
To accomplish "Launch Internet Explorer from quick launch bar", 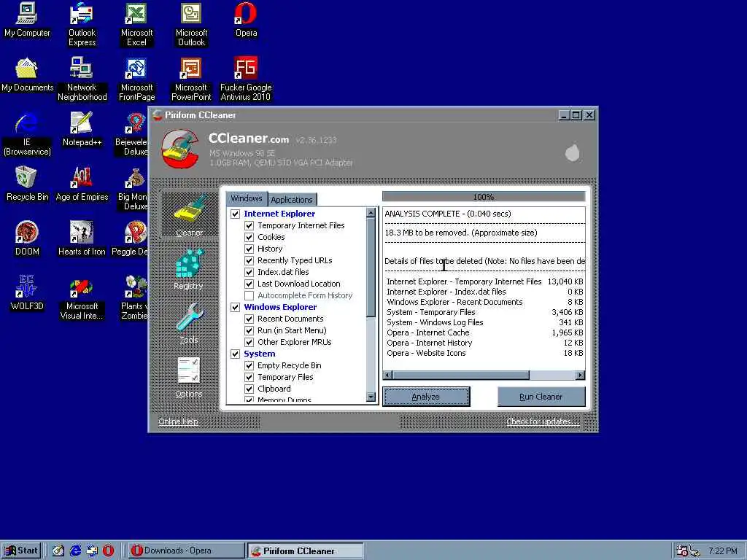I will pos(75,551).
